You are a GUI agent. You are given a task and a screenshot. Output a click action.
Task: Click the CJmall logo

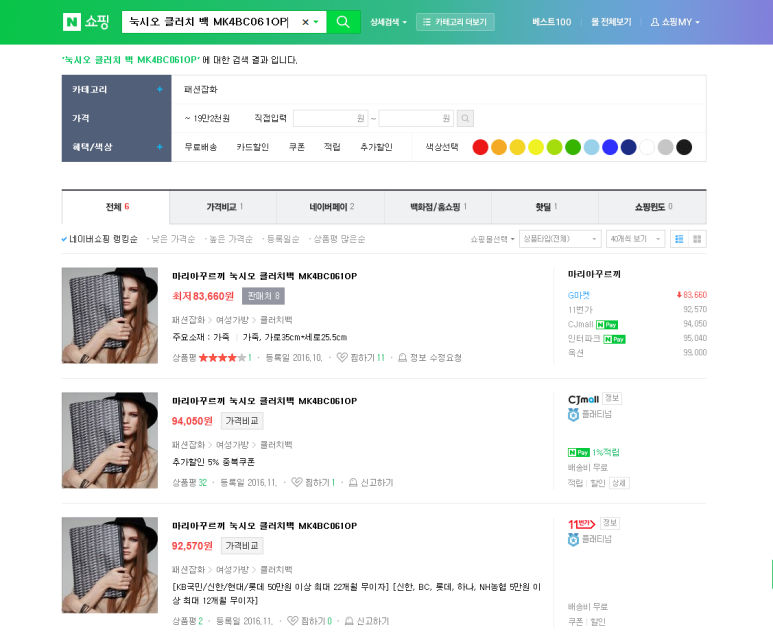pos(583,399)
